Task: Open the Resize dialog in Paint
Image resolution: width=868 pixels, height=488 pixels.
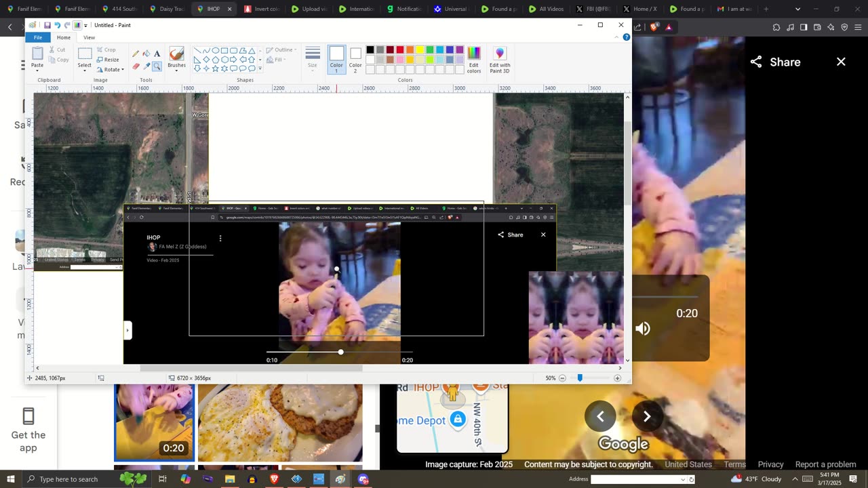Action: click(108, 60)
